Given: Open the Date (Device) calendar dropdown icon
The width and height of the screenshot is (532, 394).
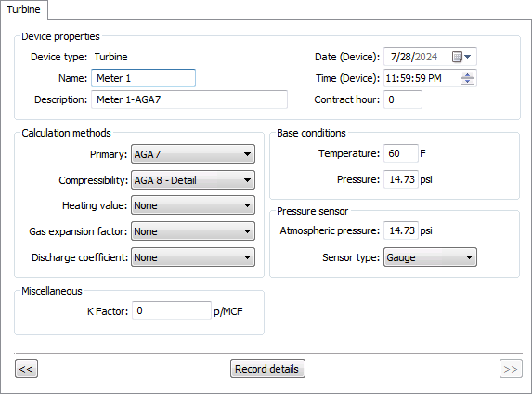Looking at the screenshot, I should pyautogui.click(x=461, y=57).
